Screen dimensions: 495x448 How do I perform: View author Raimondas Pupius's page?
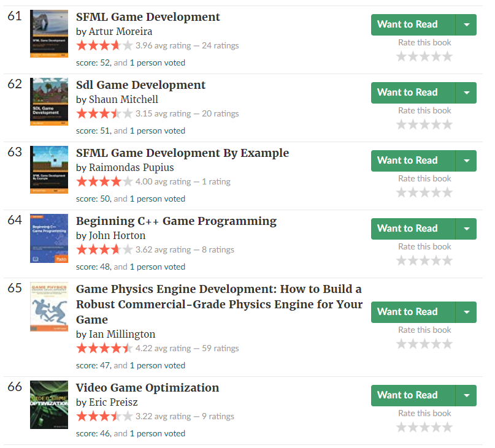131,167
